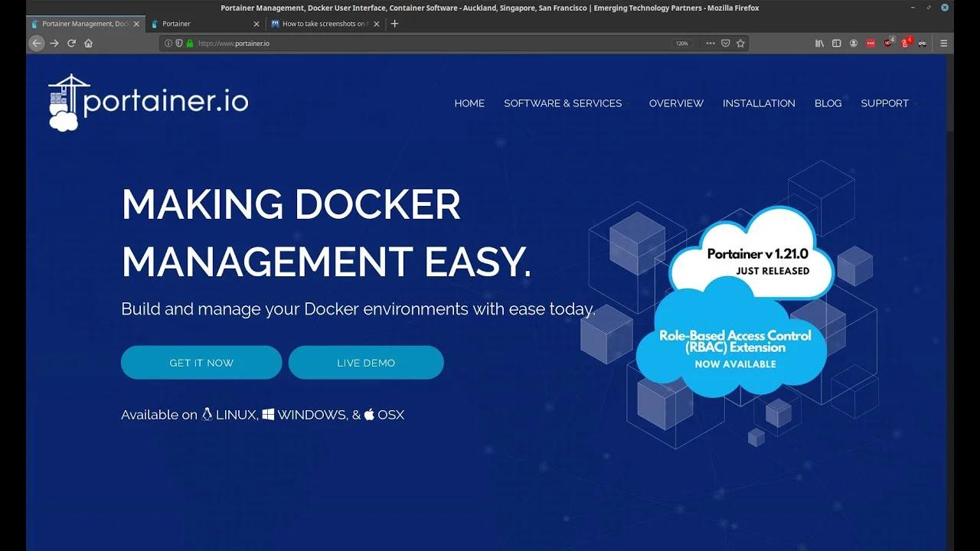Open the Firefox hamburger menu
The width and height of the screenshot is (980, 551).
point(943,44)
